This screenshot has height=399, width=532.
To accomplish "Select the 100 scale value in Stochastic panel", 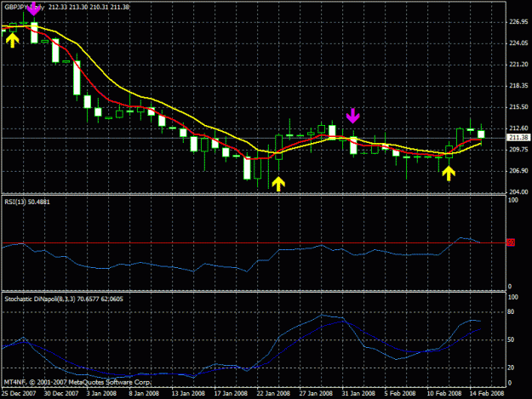I will point(513,297).
